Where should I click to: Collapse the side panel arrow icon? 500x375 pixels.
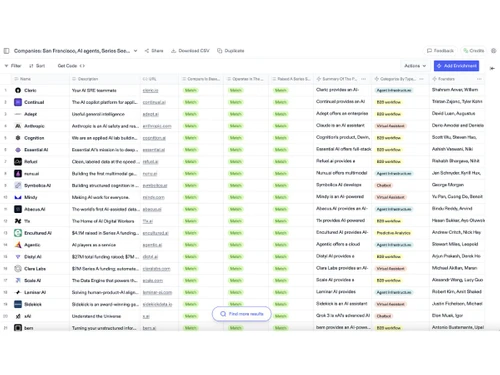tap(492, 68)
